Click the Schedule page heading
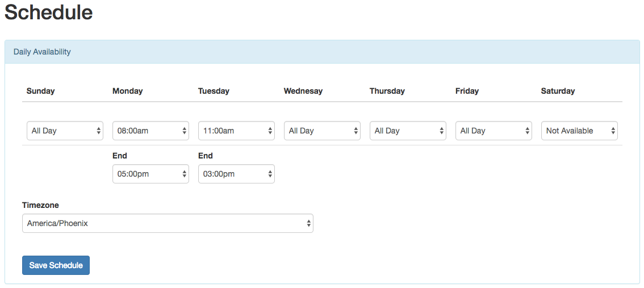The width and height of the screenshot is (644, 288). pyautogui.click(x=48, y=12)
